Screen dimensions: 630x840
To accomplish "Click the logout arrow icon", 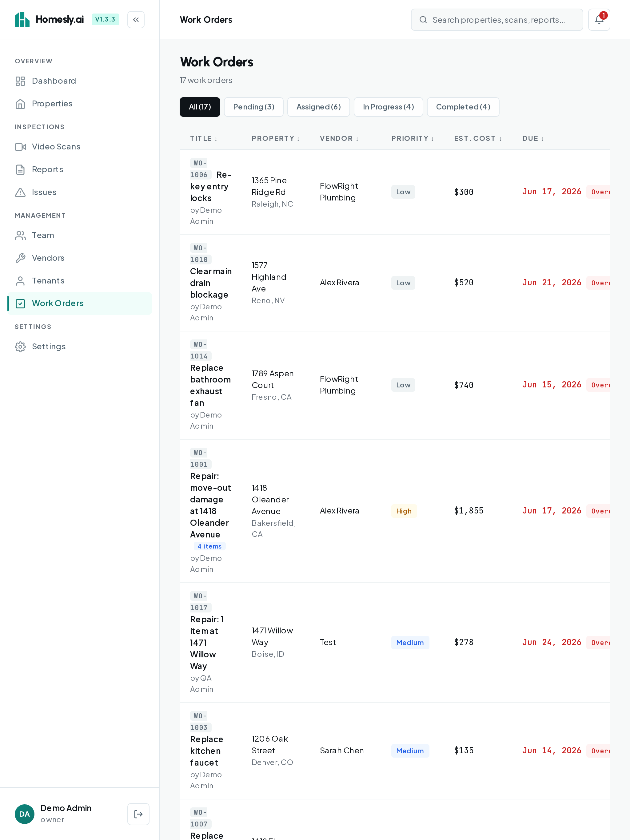I will coord(138,814).
